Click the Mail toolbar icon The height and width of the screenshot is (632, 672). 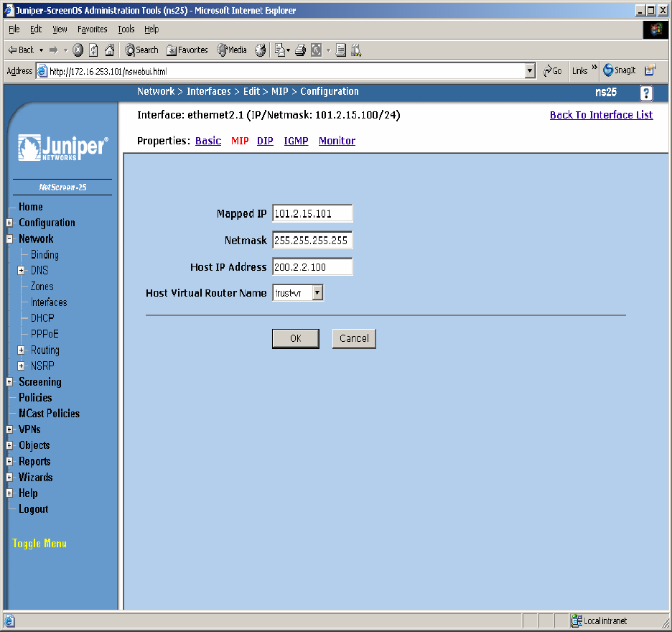click(x=280, y=50)
